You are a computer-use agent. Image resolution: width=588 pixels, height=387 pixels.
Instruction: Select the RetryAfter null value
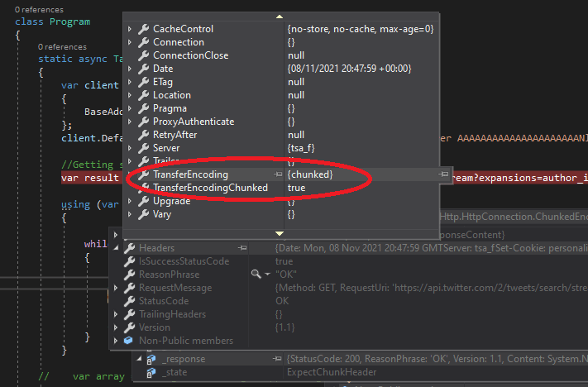(x=296, y=135)
